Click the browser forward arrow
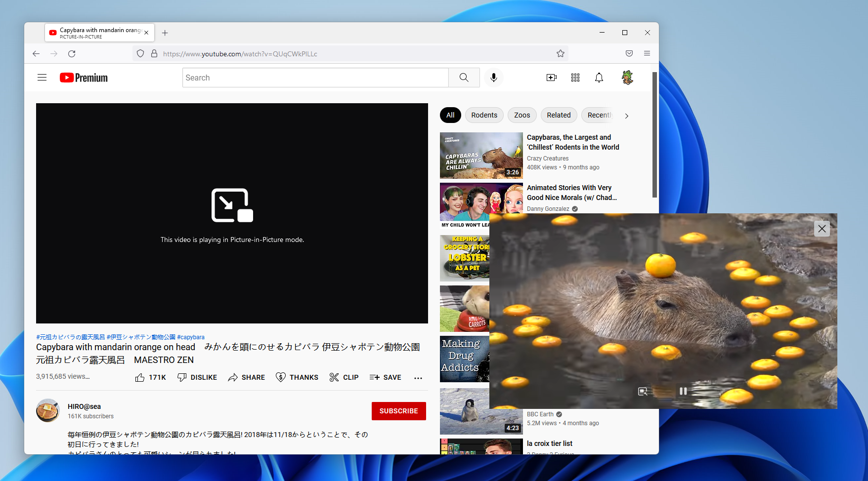868x481 pixels. click(x=54, y=54)
